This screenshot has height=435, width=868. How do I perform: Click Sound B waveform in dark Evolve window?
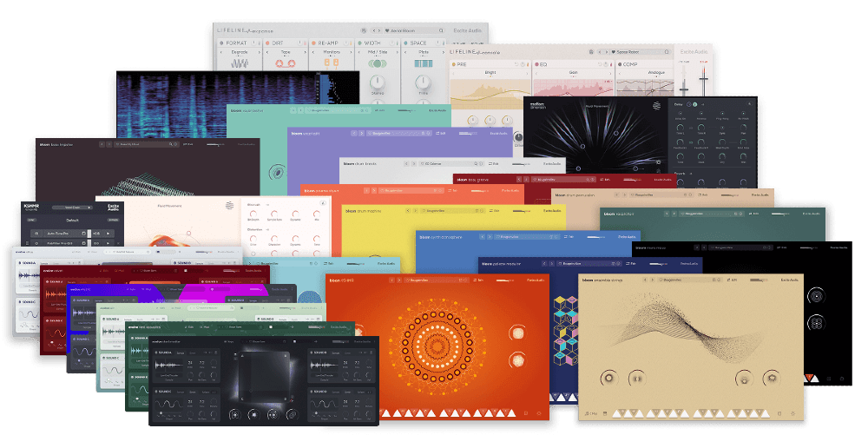tap(323, 366)
